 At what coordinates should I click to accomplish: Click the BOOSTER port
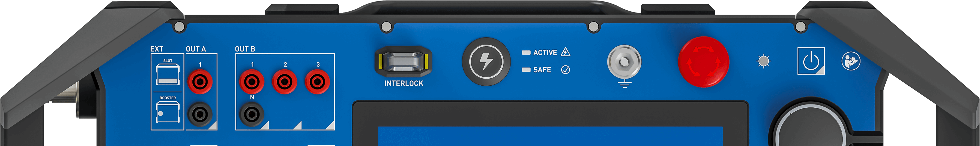tap(168, 112)
